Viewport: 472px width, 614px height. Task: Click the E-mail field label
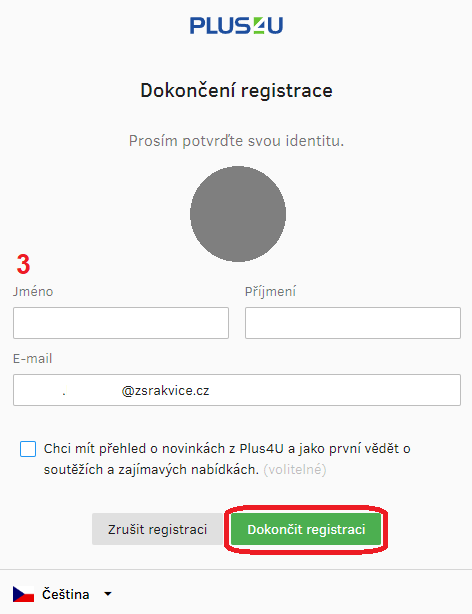pyautogui.click(x=33, y=358)
